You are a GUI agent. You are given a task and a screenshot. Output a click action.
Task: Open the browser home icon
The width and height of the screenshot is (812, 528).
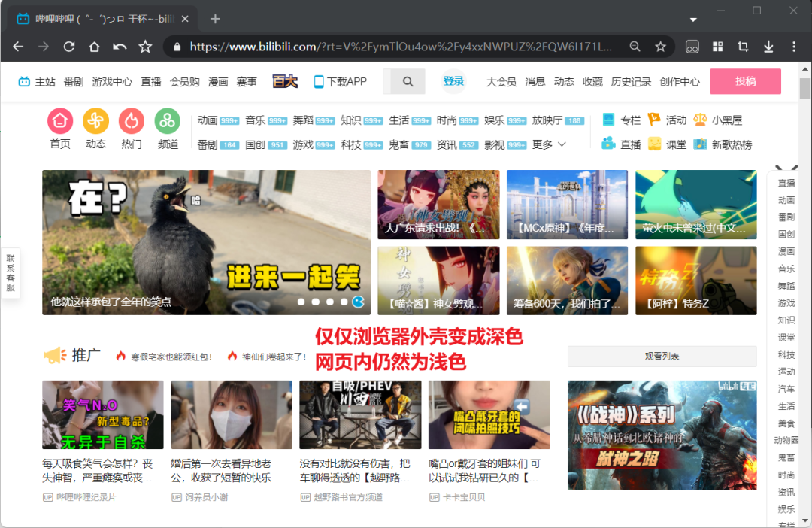pos(94,47)
